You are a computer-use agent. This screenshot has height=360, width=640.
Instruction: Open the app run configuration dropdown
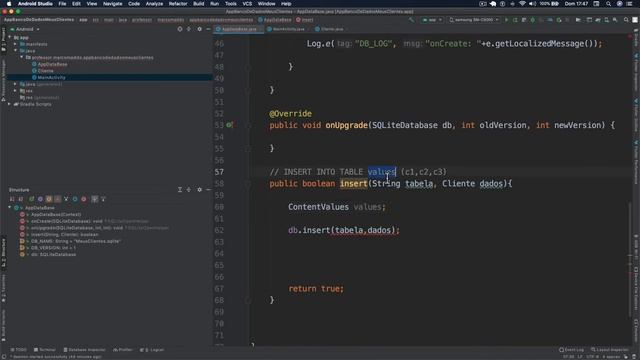pos(432,20)
